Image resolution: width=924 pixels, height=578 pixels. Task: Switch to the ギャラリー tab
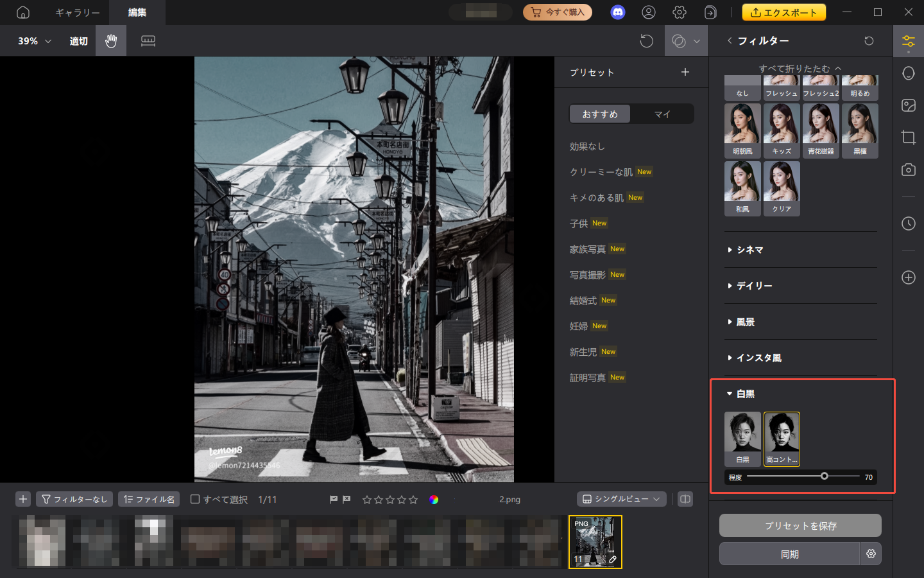[77, 13]
